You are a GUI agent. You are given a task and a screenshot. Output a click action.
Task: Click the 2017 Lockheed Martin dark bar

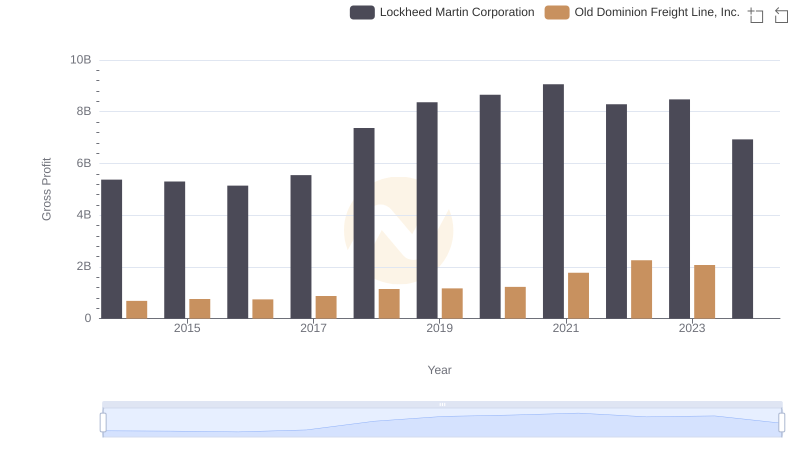pos(301,247)
